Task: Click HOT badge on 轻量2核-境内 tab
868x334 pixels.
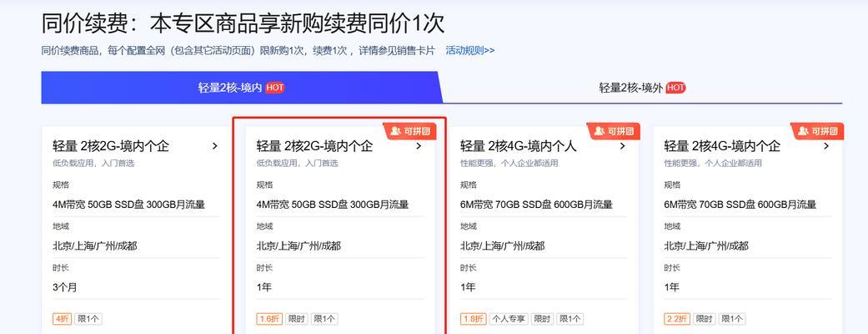Action: pos(275,87)
